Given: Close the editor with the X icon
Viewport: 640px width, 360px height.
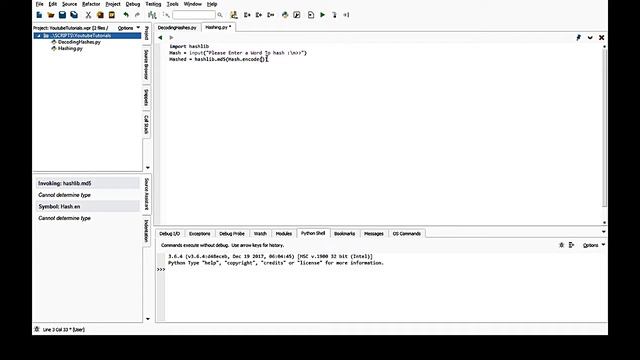Looking at the screenshot, I should [x=601, y=38].
